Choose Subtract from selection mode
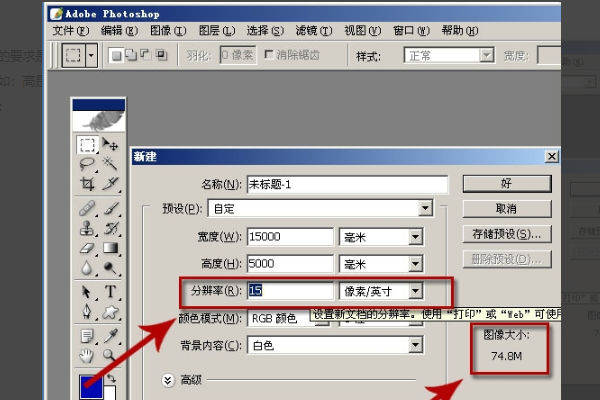The width and height of the screenshot is (600, 400). (x=146, y=55)
